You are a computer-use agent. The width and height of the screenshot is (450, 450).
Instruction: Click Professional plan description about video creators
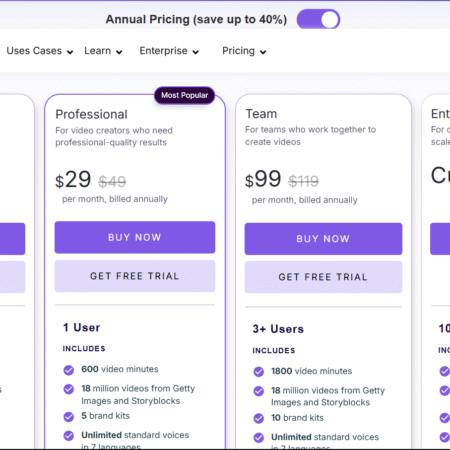tap(114, 136)
